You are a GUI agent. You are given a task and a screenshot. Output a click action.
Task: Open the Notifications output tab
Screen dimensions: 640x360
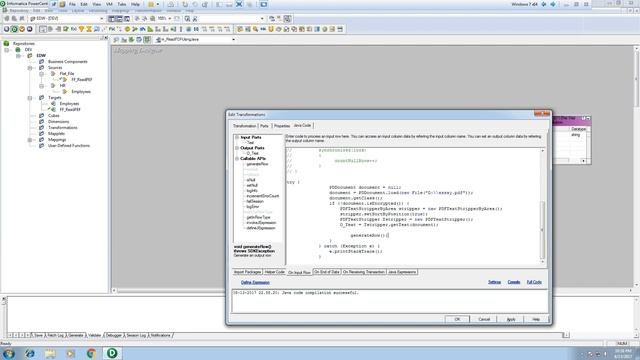[160, 335]
